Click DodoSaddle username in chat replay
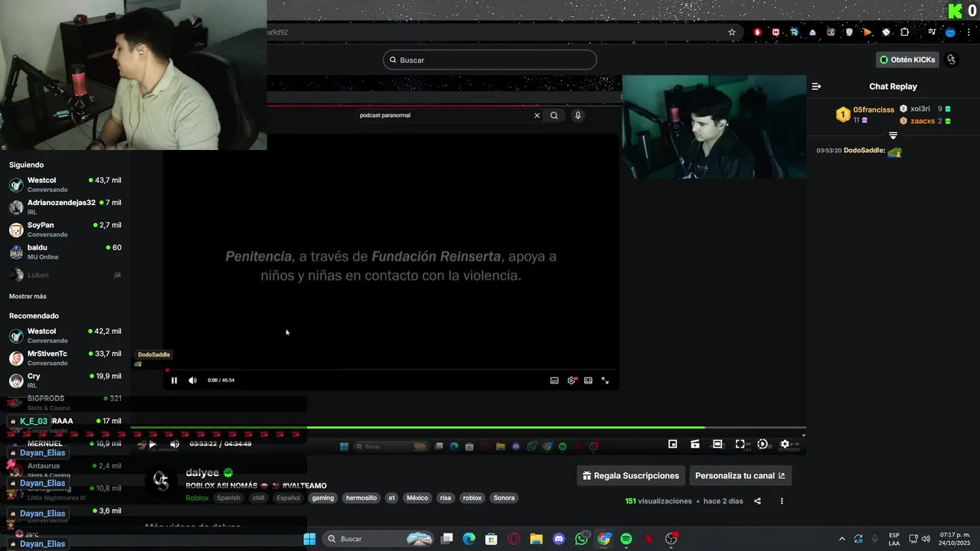 click(x=864, y=151)
